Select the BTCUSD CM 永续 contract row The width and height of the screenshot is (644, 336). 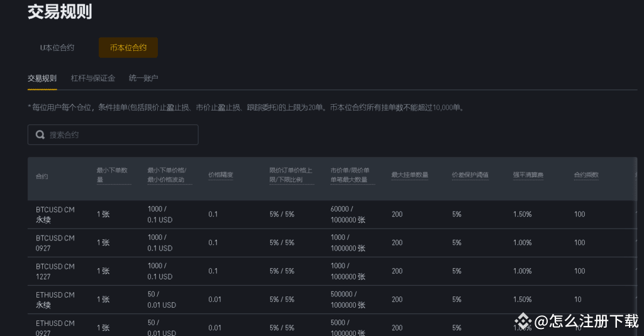pyautogui.click(x=55, y=215)
